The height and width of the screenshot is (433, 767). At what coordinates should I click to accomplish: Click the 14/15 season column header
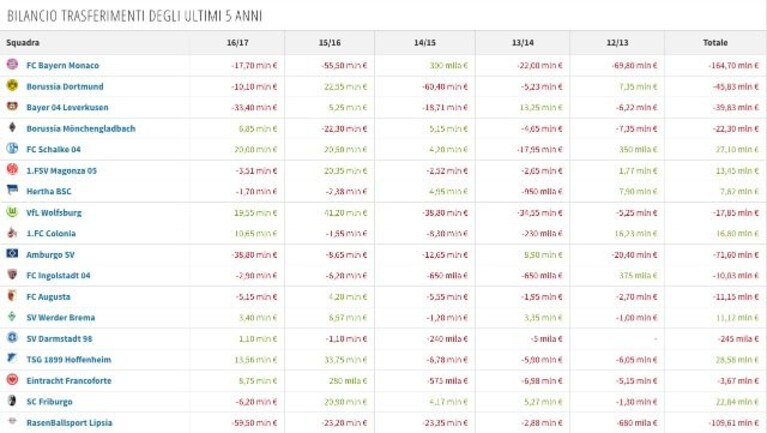pyautogui.click(x=425, y=43)
